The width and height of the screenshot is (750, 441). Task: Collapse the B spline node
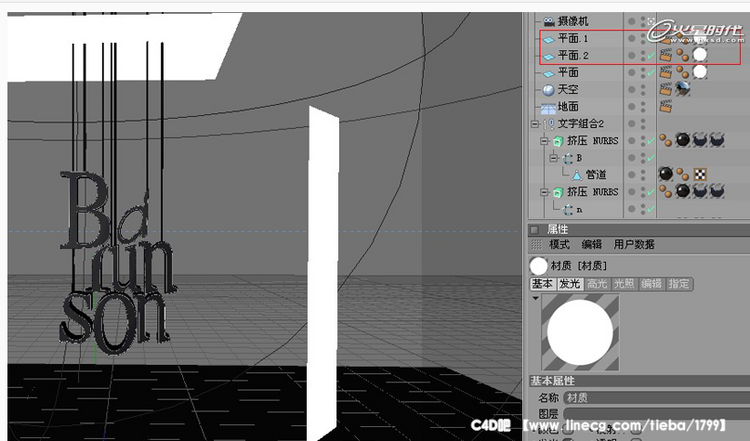[554, 158]
